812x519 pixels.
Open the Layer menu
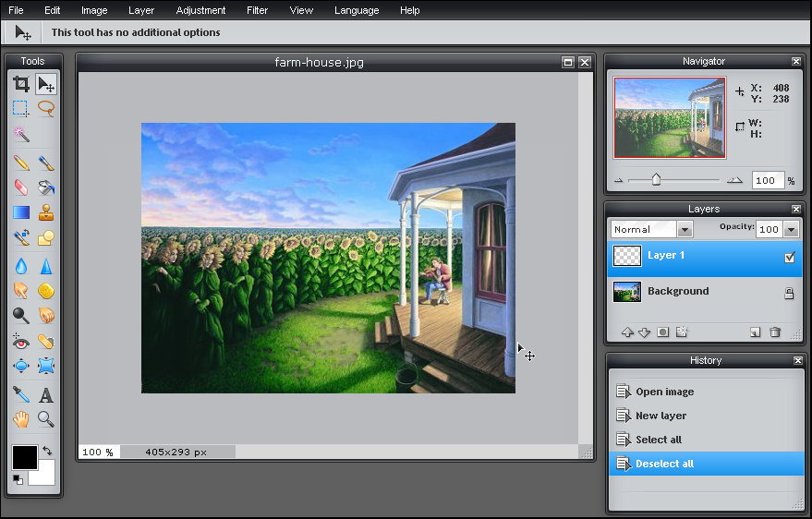point(141,10)
